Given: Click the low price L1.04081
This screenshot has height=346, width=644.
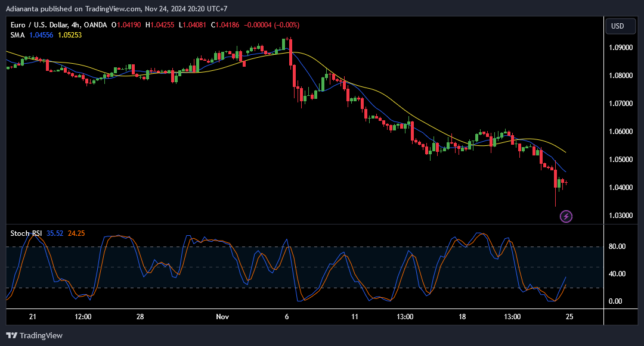Looking at the screenshot, I should coord(192,25).
